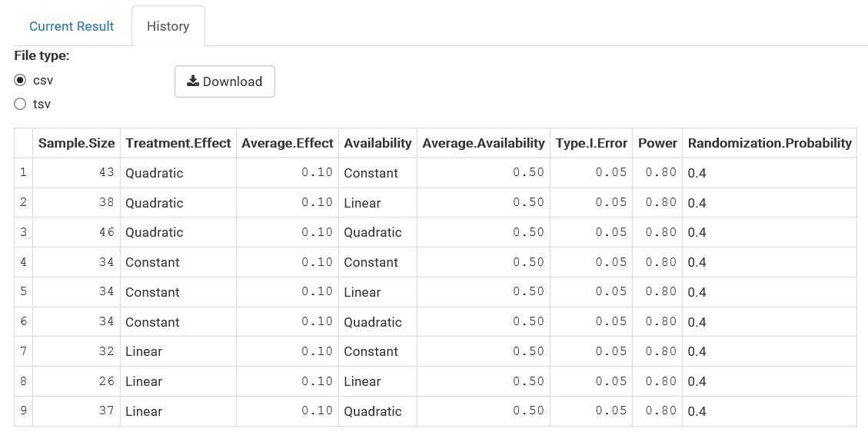Viewport: 868px width, 442px height.
Task: Click the Average.Effect column header
Action: (x=288, y=143)
